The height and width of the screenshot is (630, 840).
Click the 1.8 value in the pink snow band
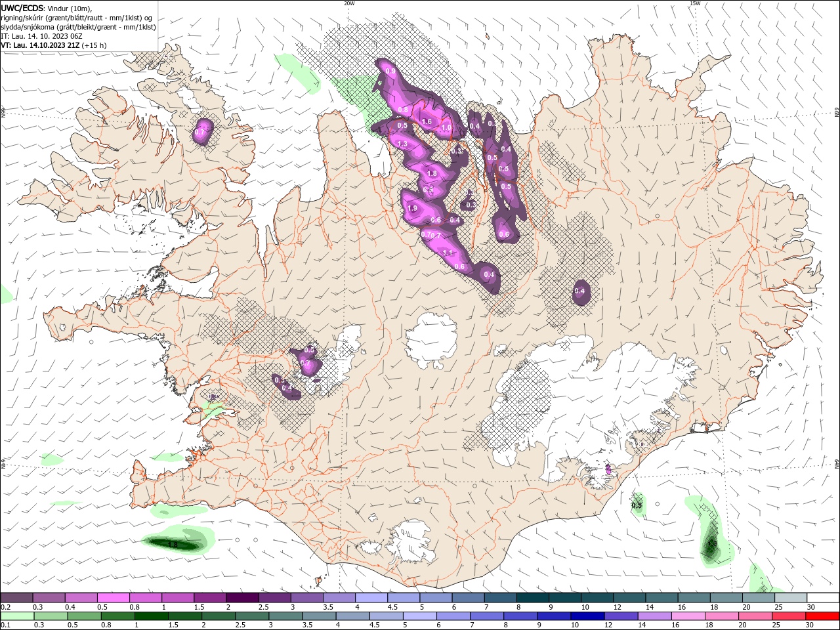432,174
